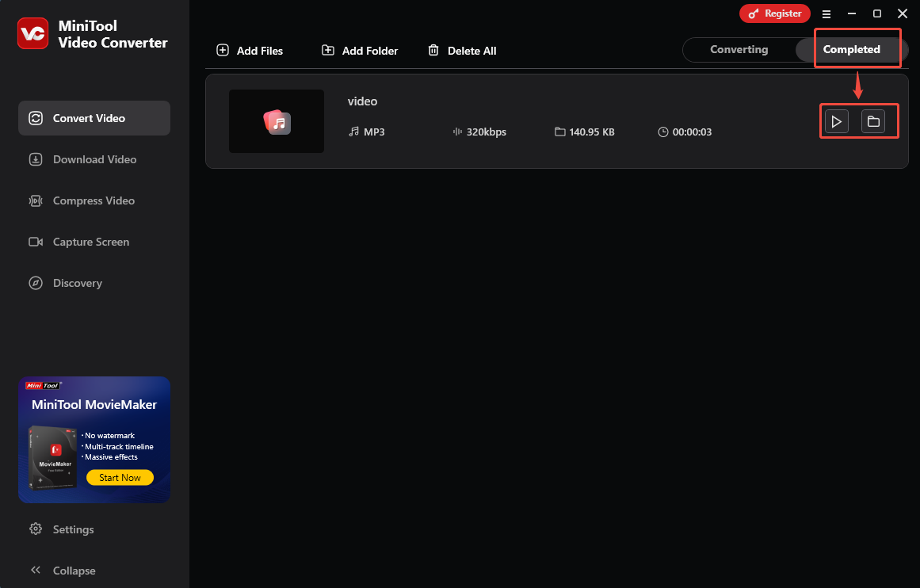Open the output folder of the video
The height and width of the screenshot is (588, 920).
point(873,121)
